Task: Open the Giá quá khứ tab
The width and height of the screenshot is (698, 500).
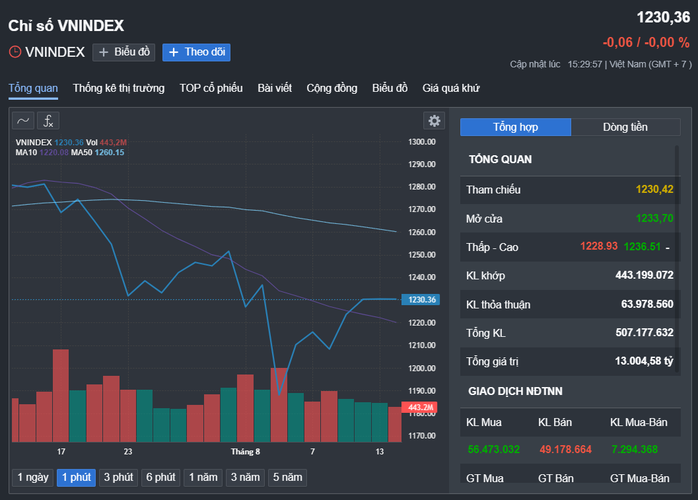Action: tap(451, 88)
